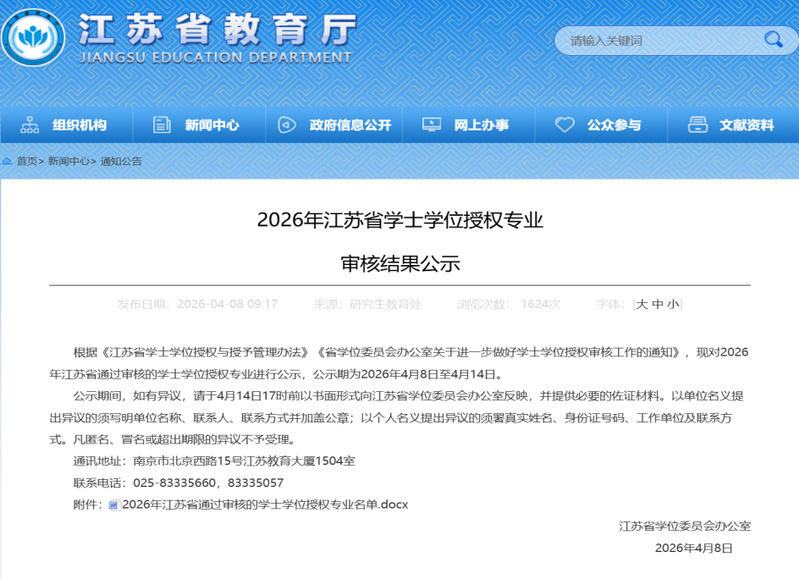The image size is (799, 579).
Task: Download the 学士学位授权专业名单.docx attachment
Action: (264, 505)
